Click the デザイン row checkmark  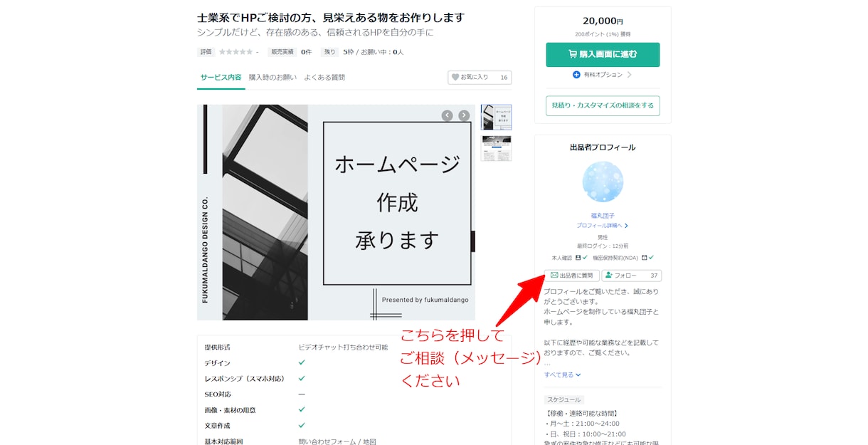click(x=302, y=362)
